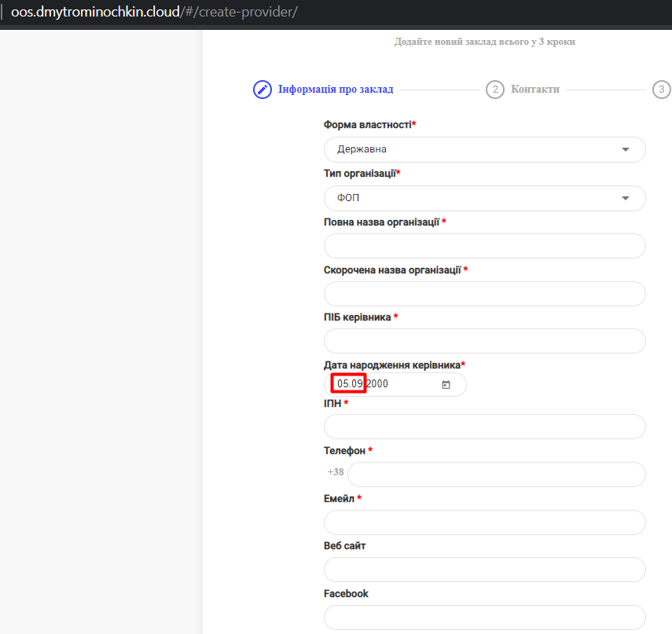Click the ПІБ керівника label

coord(361,317)
